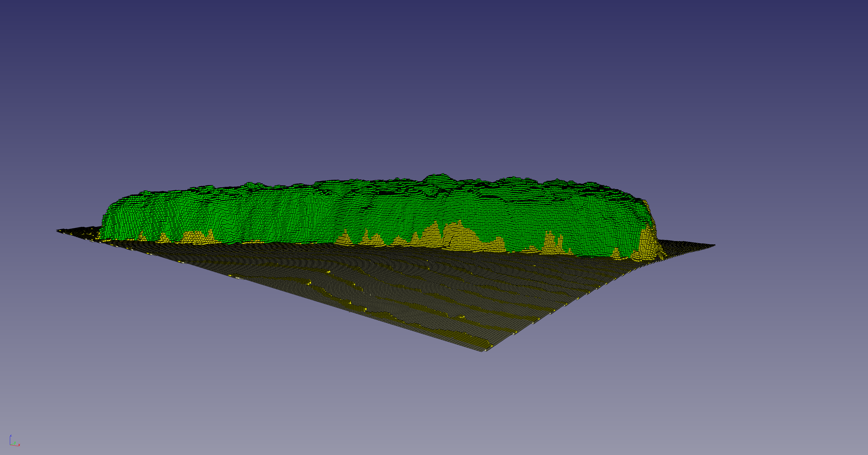Screen dimensions: 868x455
Task: Click empty gray background below the ground grid
Action: point(434,404)
